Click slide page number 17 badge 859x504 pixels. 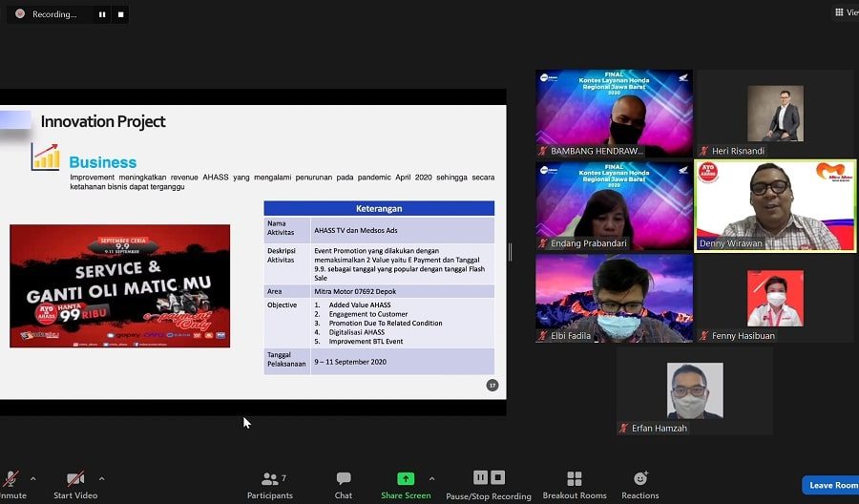coord(492,385)
